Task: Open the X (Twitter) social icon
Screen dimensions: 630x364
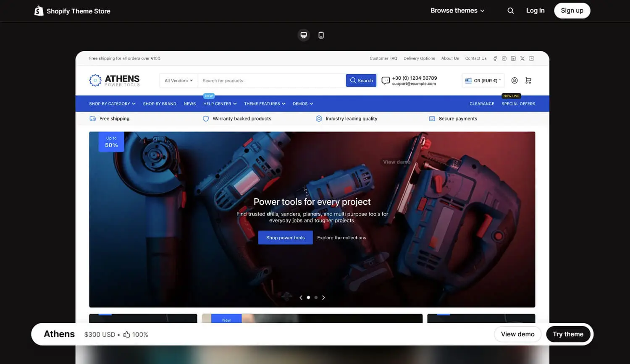Action: tap(522, 59)
